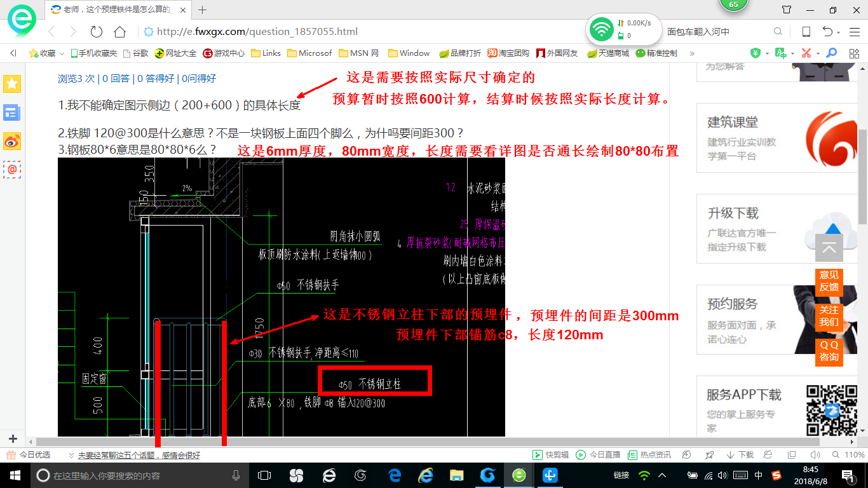Open File Explorer from the taskbar
This screenshot has height=488, width=868.
click(456, 475)
